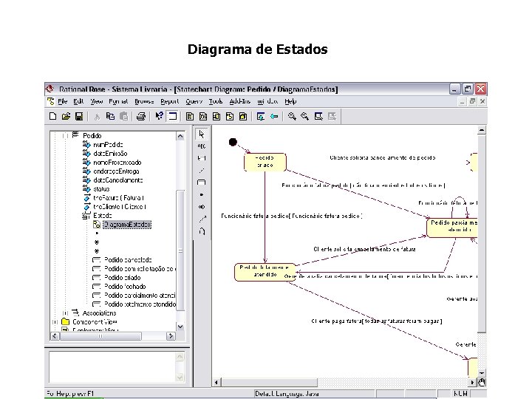Select the Transition to Self tool
This screenshot has width=532, height=399.
[202, 231]
